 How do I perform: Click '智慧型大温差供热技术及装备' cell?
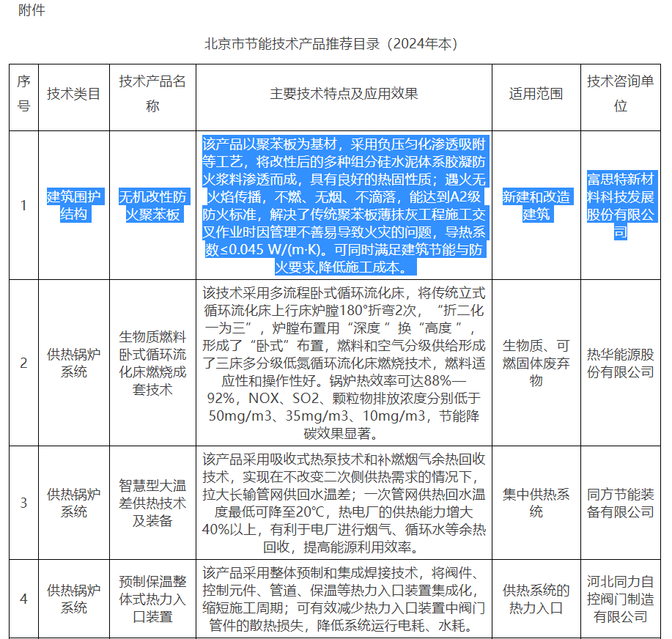point(152,503)
